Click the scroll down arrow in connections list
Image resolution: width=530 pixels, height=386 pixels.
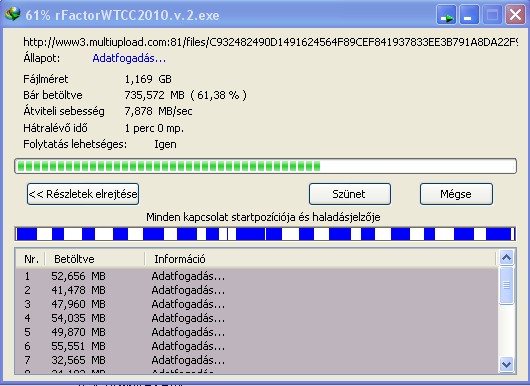click(x=506, y=364)
